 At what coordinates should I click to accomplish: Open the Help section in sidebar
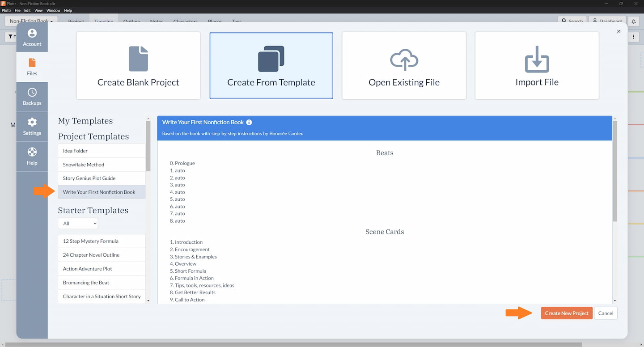(x=32, y=157)
